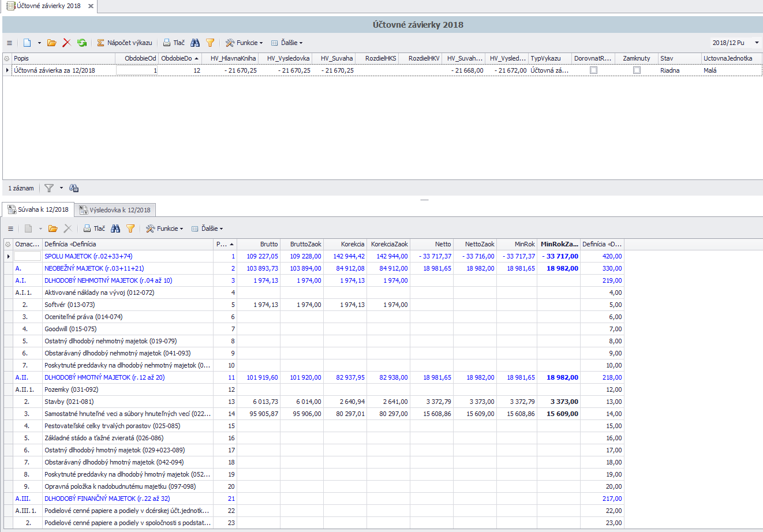Toggle the DorovnatR checkbox in the first row

pyautogui.click(x=593, y=70)
